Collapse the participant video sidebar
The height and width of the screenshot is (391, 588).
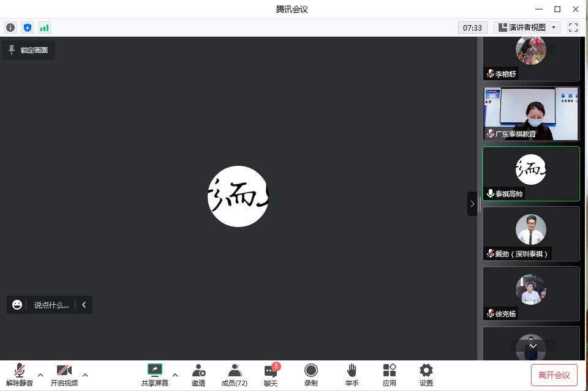472,204
